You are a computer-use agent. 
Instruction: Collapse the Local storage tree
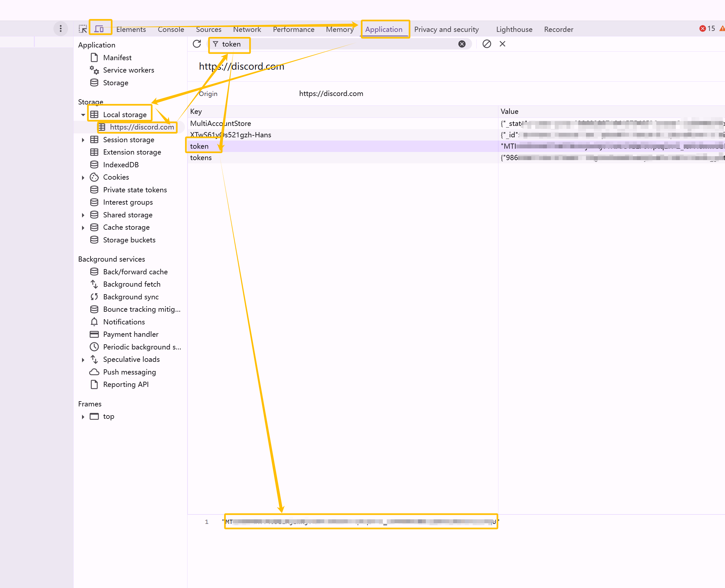pyautogui.click(x=83, y=115)
